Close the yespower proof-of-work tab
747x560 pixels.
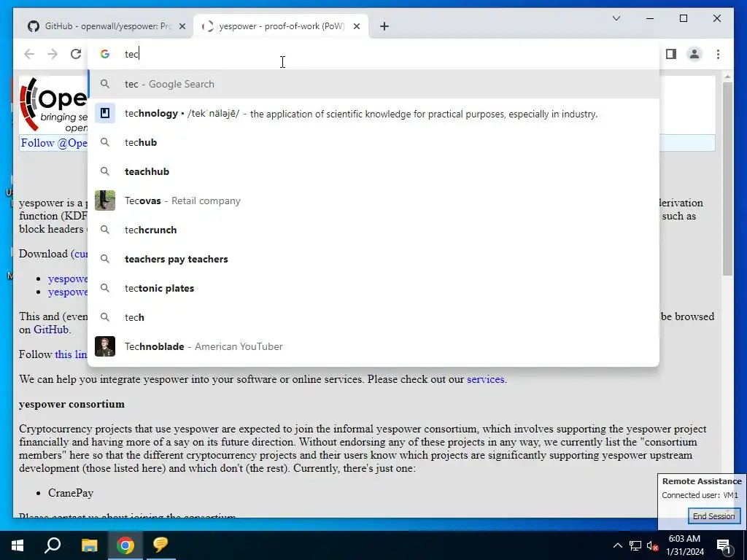point(356,26)
